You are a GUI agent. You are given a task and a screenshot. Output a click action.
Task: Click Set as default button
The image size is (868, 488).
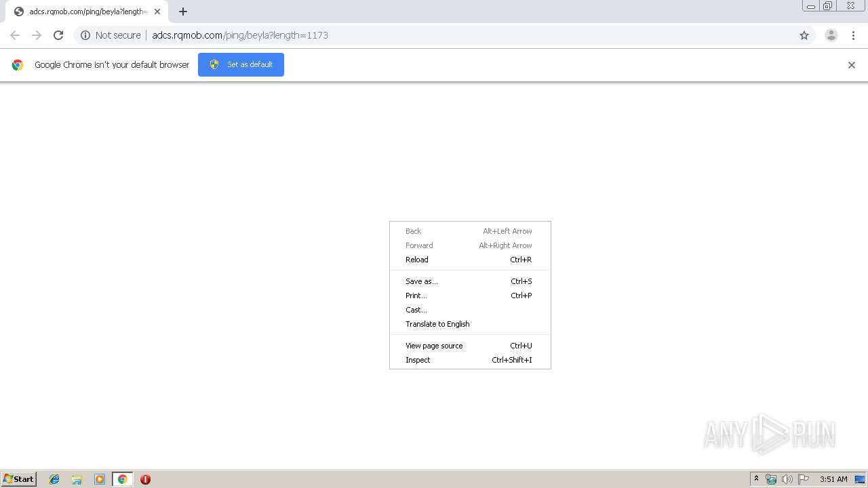(x=241, y=64)
